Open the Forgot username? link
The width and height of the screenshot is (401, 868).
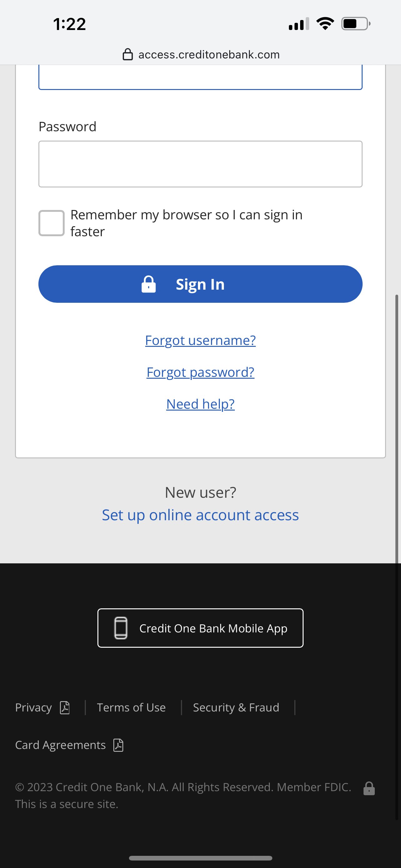[x=200, y=340]
